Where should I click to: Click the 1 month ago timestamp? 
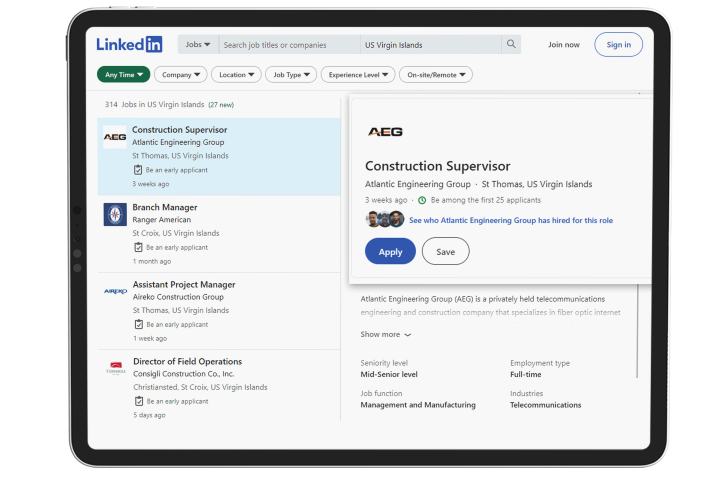pyautogui.click(x=152, y=261)
